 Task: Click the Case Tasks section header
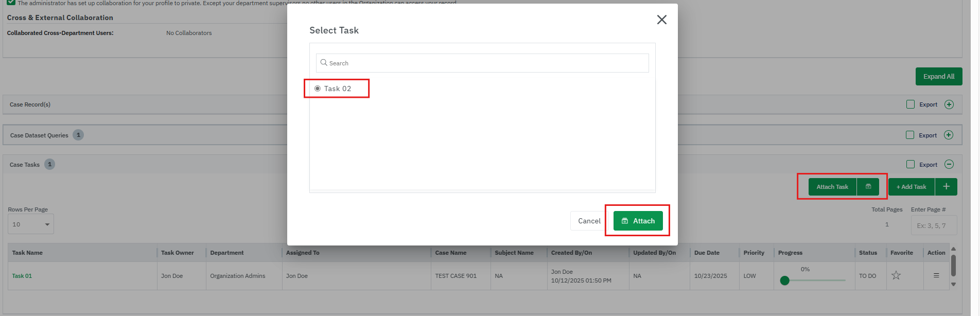(25, 165)
